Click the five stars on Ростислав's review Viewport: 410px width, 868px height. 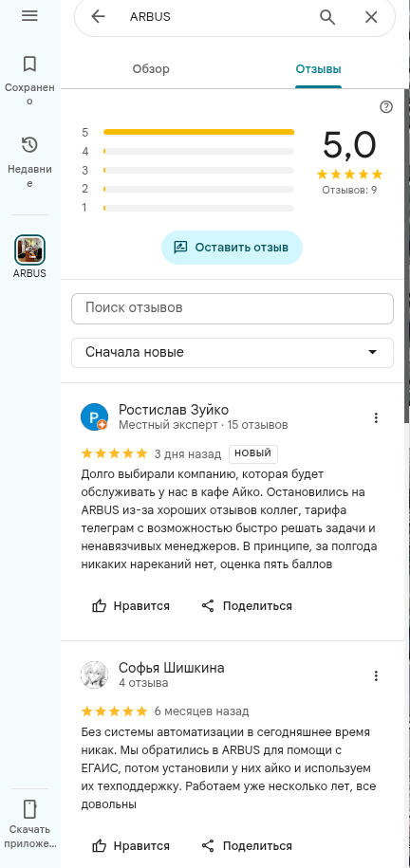tap(114, 453)
